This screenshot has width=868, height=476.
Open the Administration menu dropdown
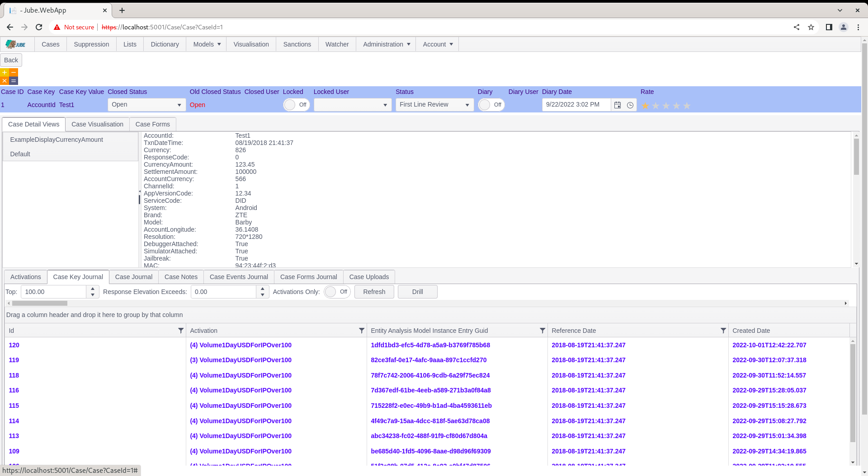click(386, 44)
